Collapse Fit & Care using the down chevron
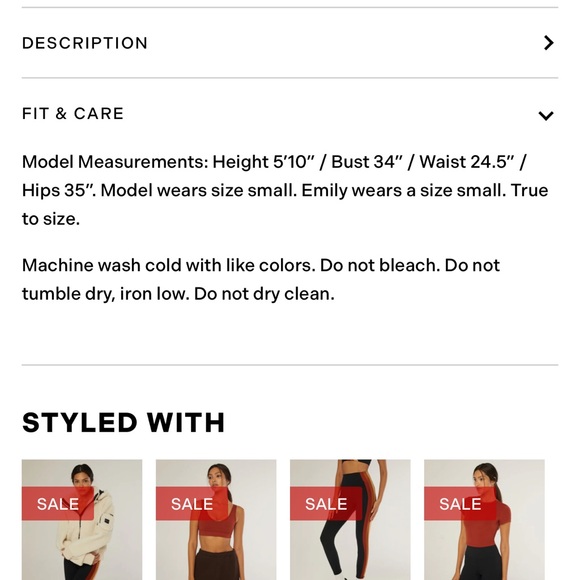This screenshot has height=580, width=580. (546, 116)
